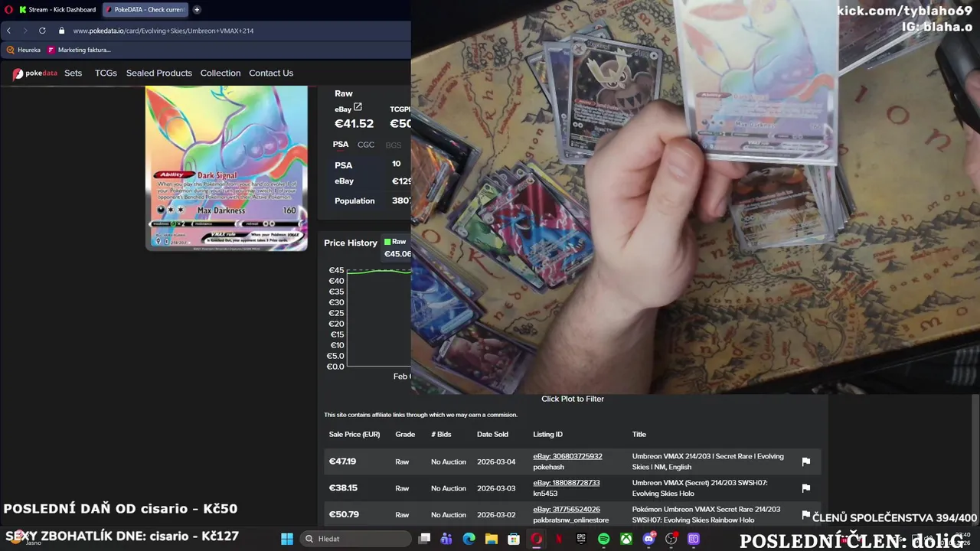Click the eBay raw price €41.52
Screen dimensions: 980x551
point(354,124)
